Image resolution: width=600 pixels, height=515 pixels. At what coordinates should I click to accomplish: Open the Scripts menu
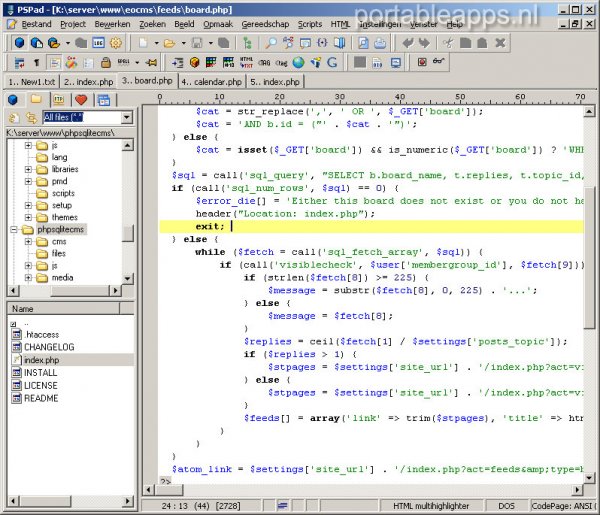point(310,23)
